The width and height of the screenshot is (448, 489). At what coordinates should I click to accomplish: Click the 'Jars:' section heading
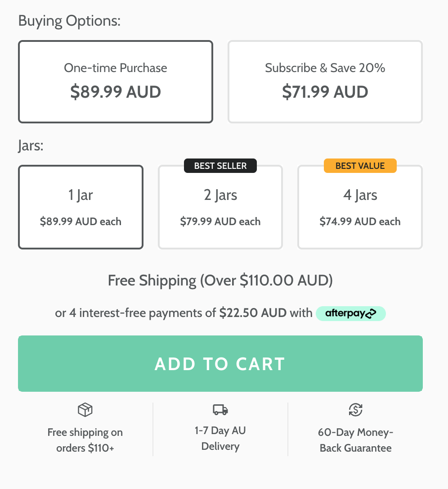(x=31, y=146)
